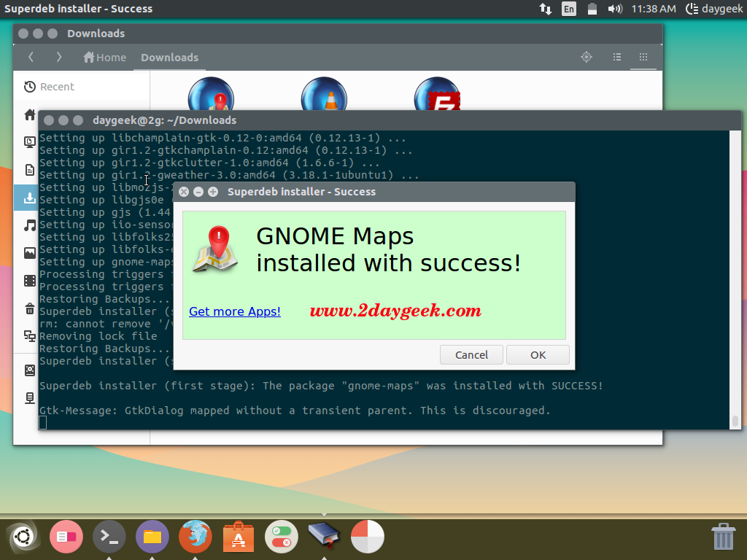Screen dimensions: 747x560
Task: Select the FileZilla package file in Downloads
Action: coord(438,94)
